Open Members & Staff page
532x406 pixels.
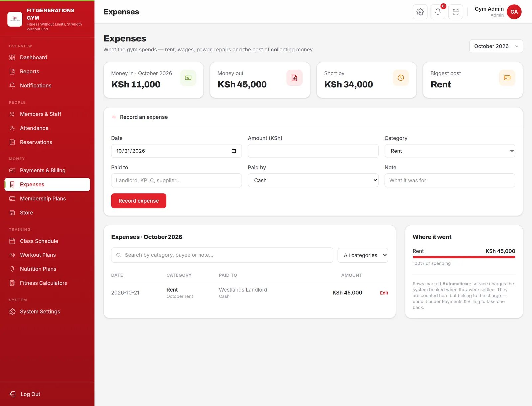[47, 114]
